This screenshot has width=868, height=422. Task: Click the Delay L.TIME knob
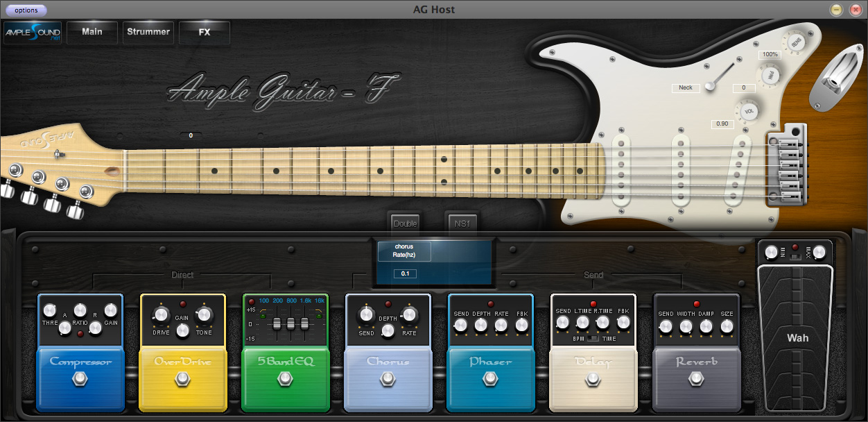583,323
